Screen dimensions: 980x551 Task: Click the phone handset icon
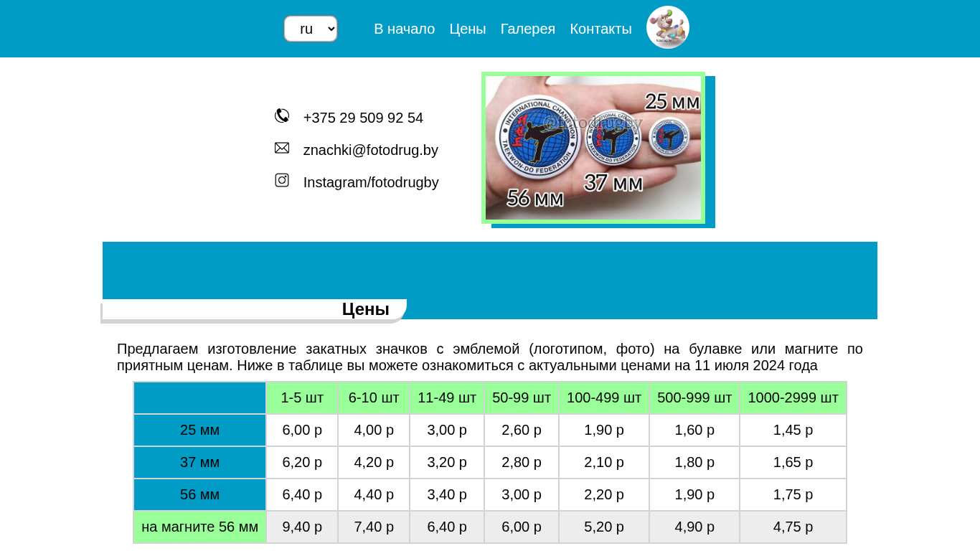tap(282, 116)
